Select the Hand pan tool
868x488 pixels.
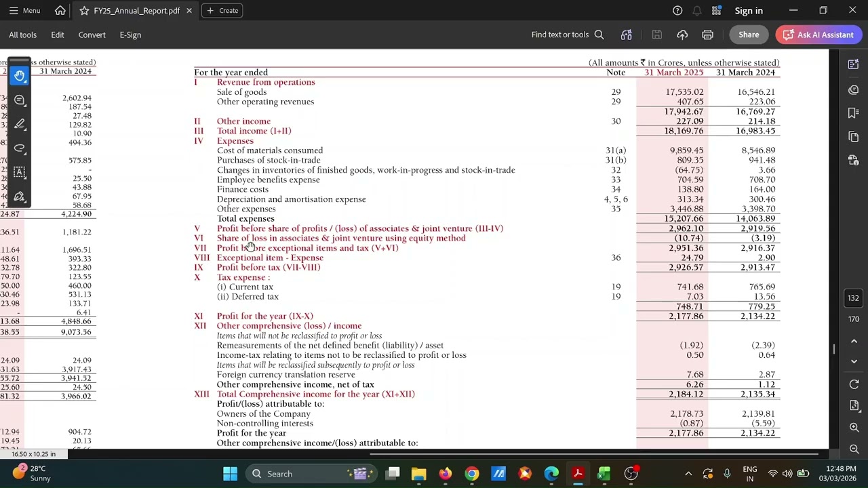20,76
